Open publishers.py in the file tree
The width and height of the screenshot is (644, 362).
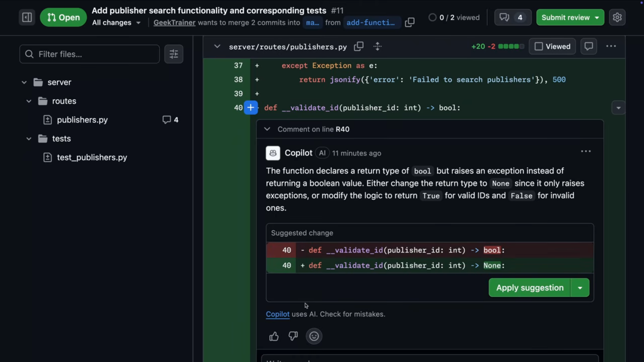pos(82,120)
